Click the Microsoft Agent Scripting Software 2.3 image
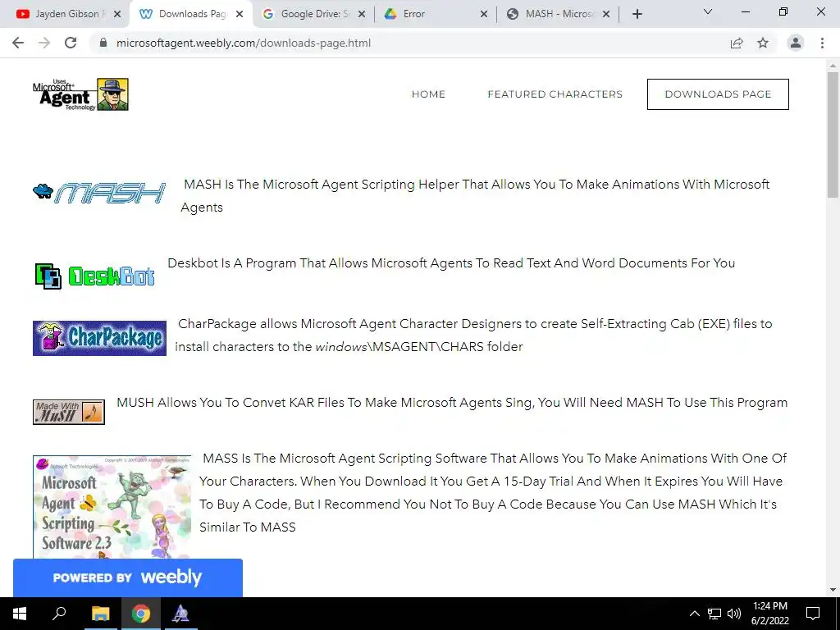840x630 pixels. pos(112,507)
